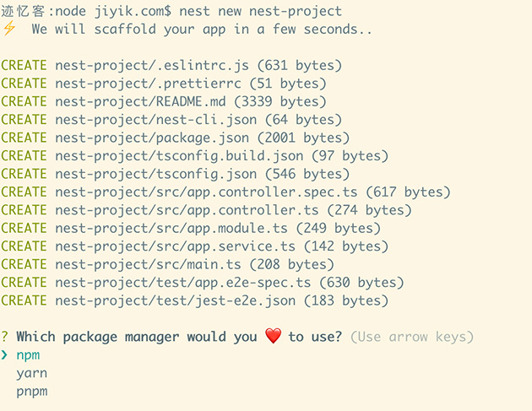532x411 pixels.
Task: Click the 'Use arrow keys' hint text
Action: point(412,337)
